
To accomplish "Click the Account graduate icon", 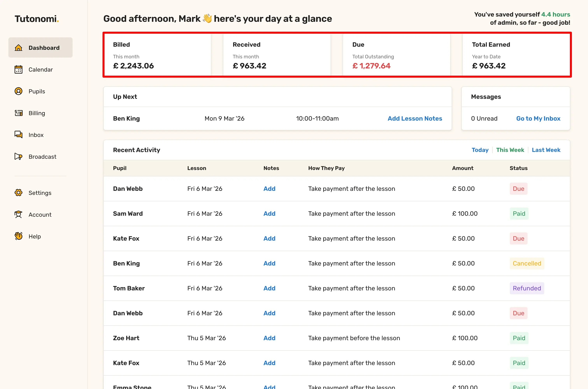I will coord(18,215).
